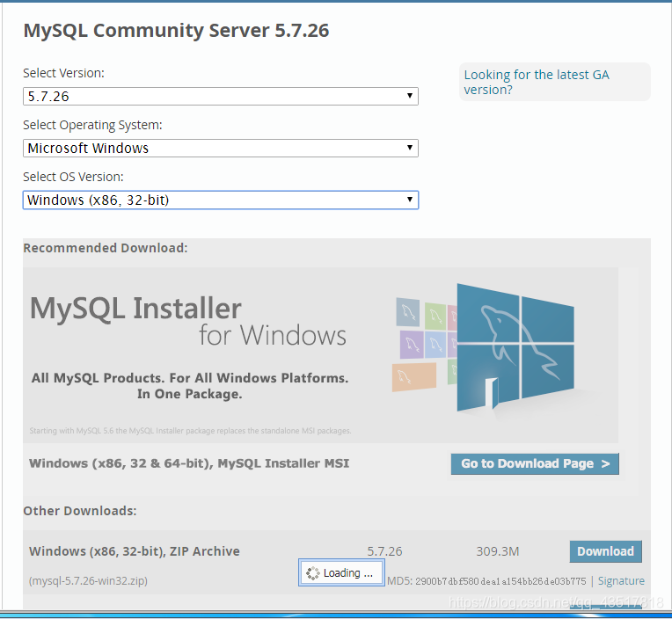Expand the Select OS Version dropdown

[x=220, y=200]
